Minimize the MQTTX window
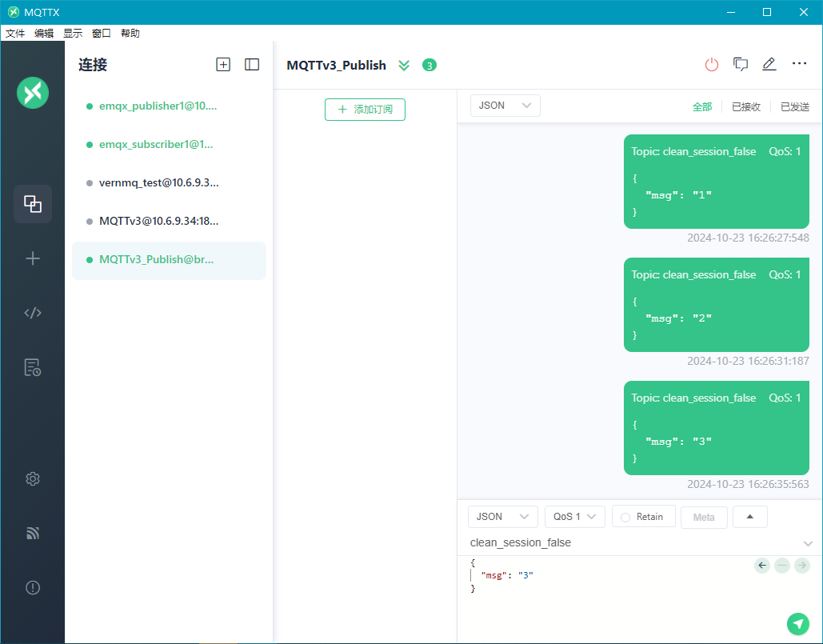This screenshot has width=823, height=644. tap(731, 12)
